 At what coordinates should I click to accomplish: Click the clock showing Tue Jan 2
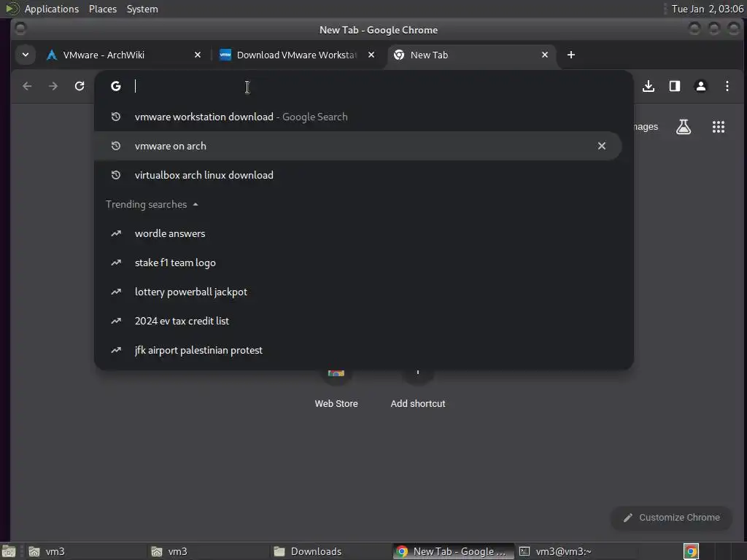tap(707, 9)
